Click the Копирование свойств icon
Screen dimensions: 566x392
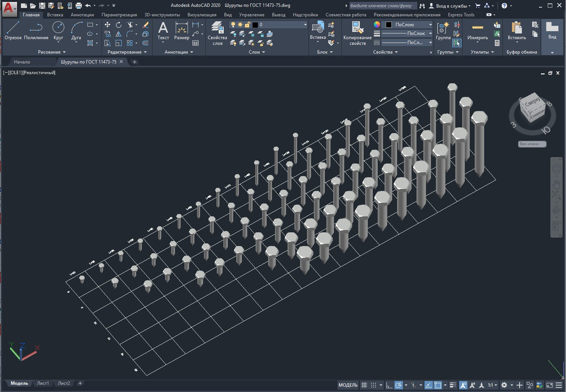pyautogui.click(x=357, y=33)
